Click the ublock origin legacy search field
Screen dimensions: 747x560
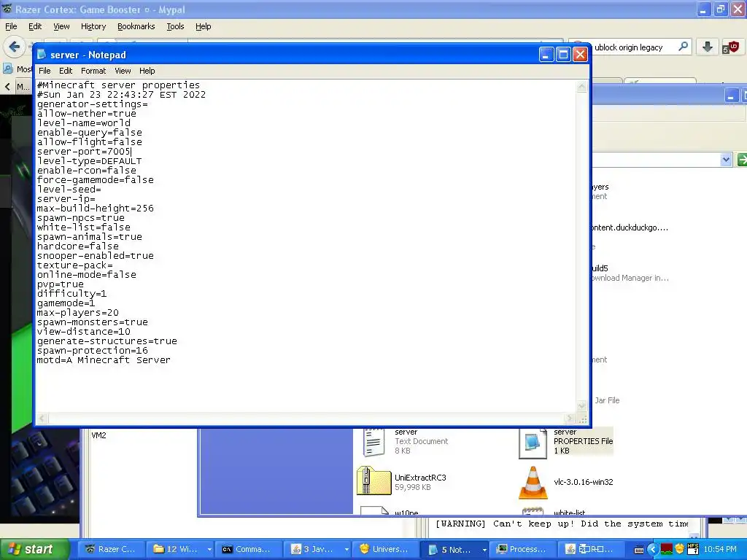click(629, 47)
